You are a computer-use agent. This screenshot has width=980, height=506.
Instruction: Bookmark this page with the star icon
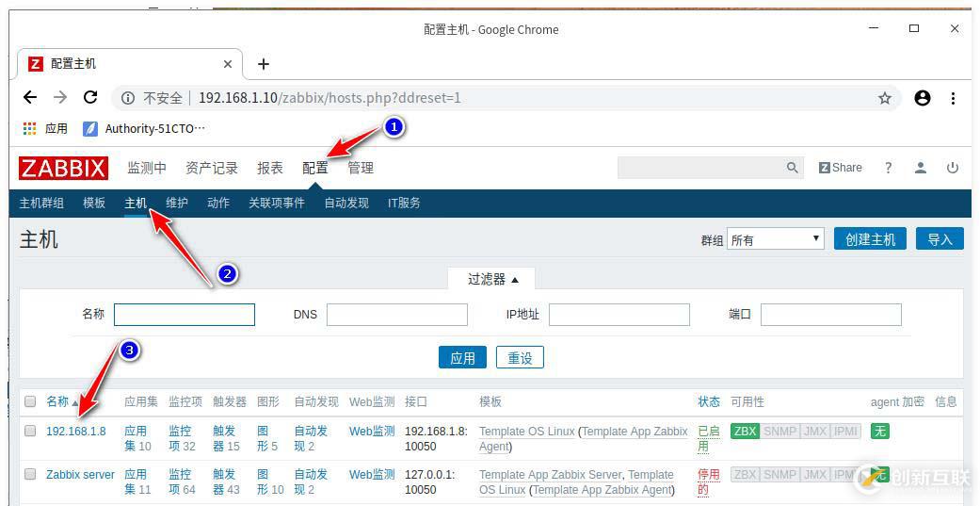tap(884, 98)
